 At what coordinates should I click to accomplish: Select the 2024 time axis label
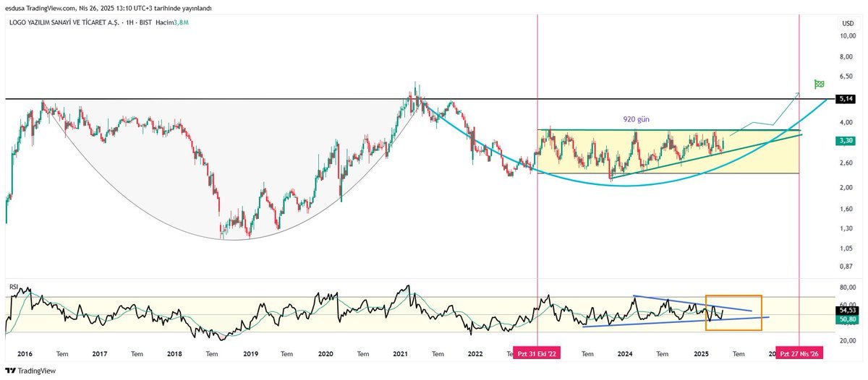[625, 354]
